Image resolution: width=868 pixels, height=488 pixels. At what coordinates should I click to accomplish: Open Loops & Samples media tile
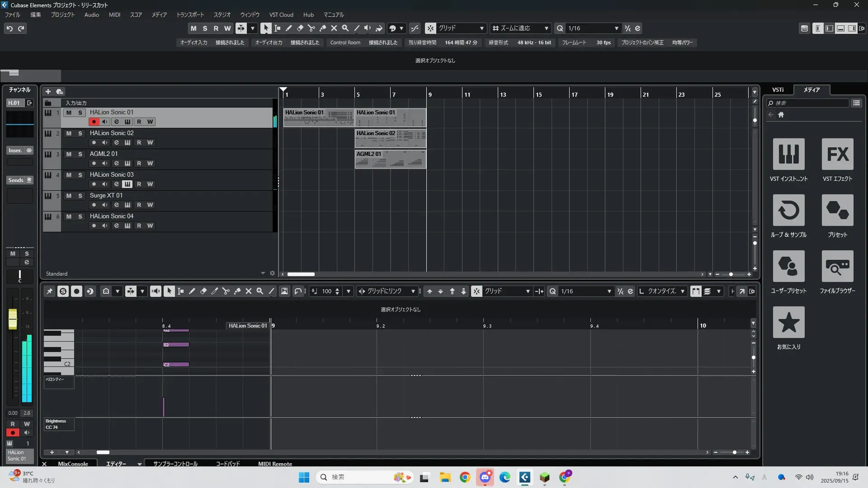click(x=788, y=211)
